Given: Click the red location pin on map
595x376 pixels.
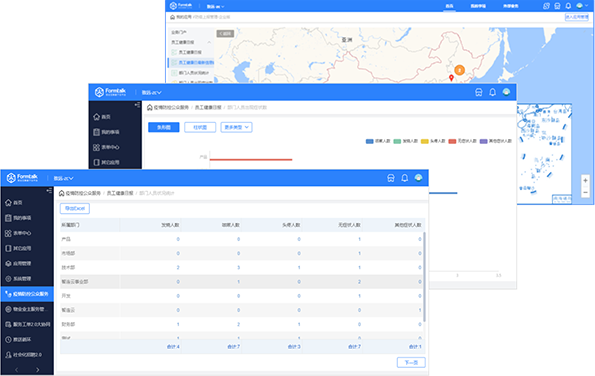Looking at the screenshot, I should 451,78.
